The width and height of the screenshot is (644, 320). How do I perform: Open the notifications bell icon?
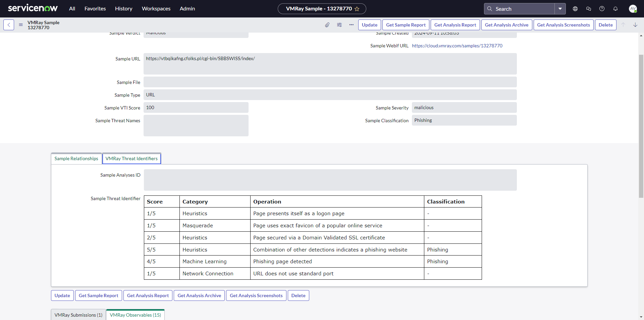tap(615, 9)
